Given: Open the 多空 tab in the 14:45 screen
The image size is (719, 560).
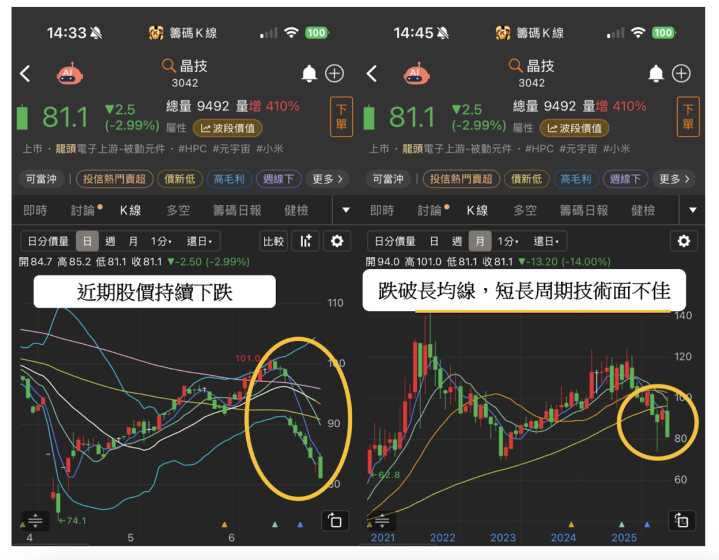Looking at the screenshot, I should pyautogui.click(x=525, y=210).
